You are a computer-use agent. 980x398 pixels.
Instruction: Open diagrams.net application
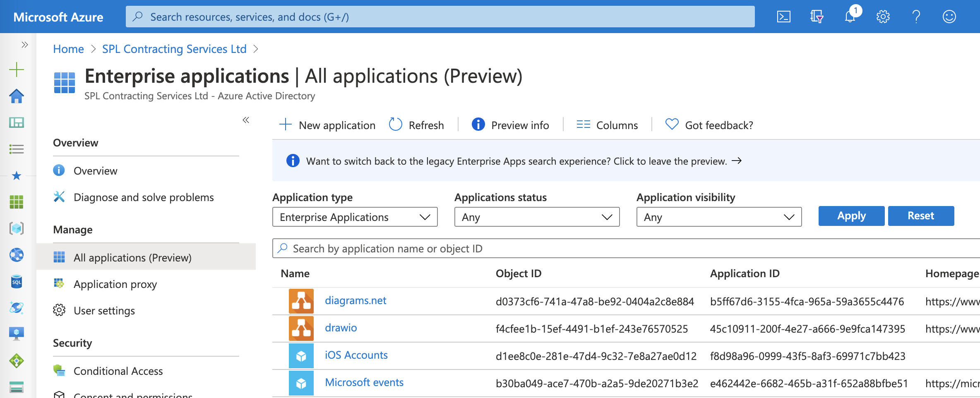click(355, 300)
